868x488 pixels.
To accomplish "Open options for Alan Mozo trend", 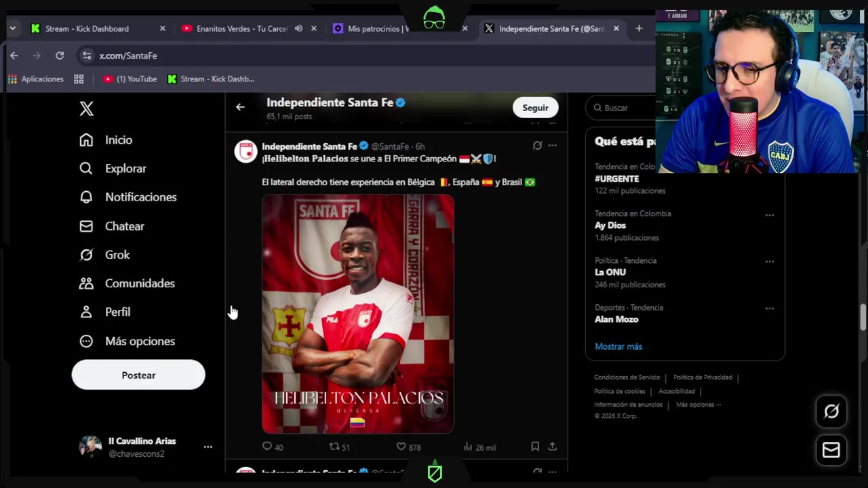I will [x=770, y=308].
